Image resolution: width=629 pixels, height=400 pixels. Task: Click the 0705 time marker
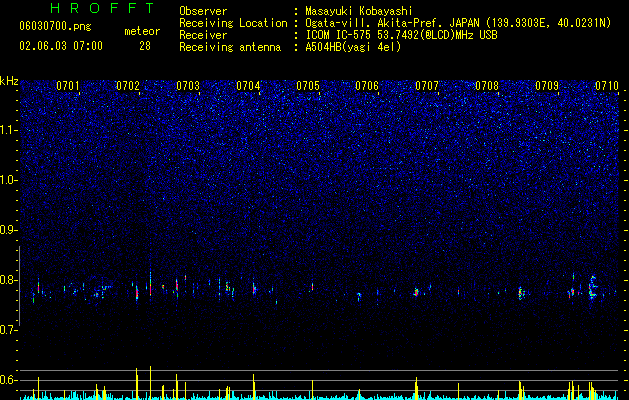[308, 86]
